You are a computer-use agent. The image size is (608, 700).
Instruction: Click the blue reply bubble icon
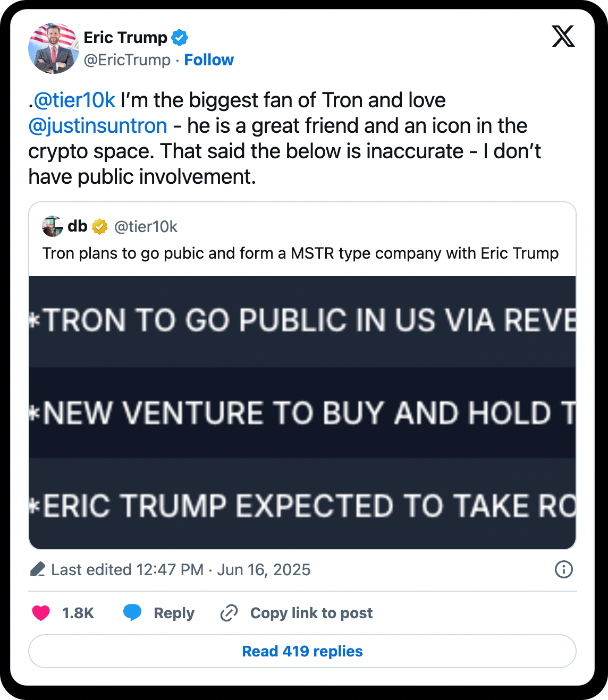coord(132,613)
